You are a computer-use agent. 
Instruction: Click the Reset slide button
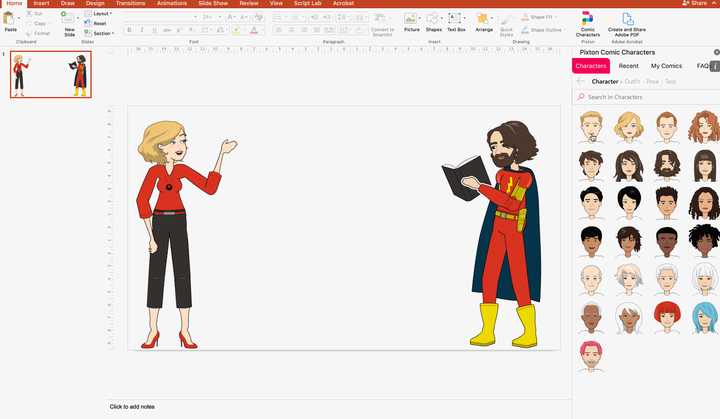96,23
